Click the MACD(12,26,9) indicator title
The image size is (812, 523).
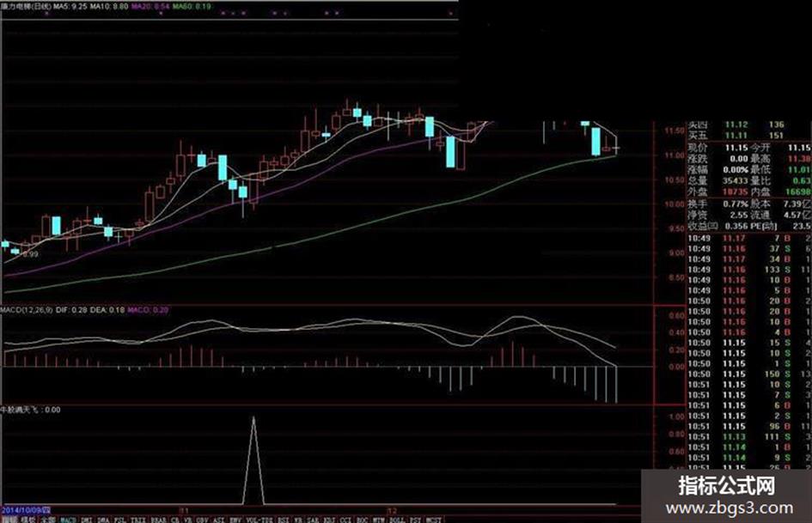click(27, 310)
